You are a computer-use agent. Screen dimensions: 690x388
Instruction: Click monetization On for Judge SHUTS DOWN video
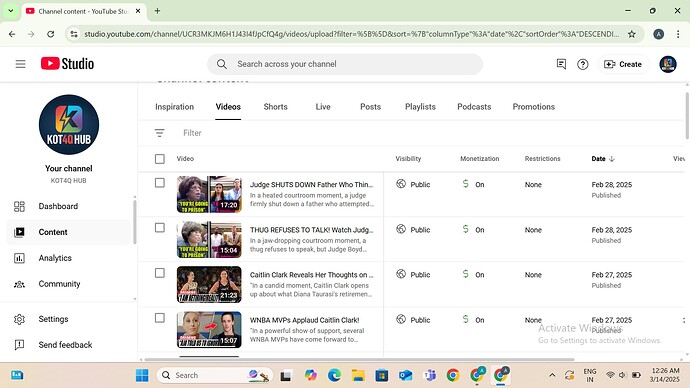pos(473,184)
